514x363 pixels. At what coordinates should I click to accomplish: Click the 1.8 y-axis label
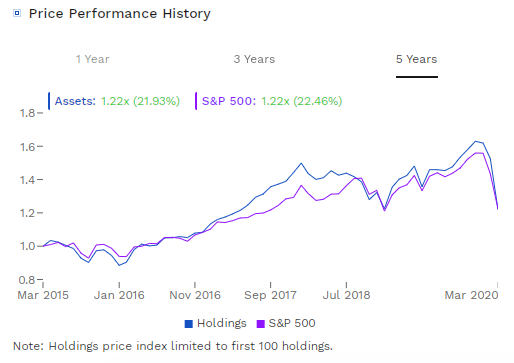(x=27, y=113)
